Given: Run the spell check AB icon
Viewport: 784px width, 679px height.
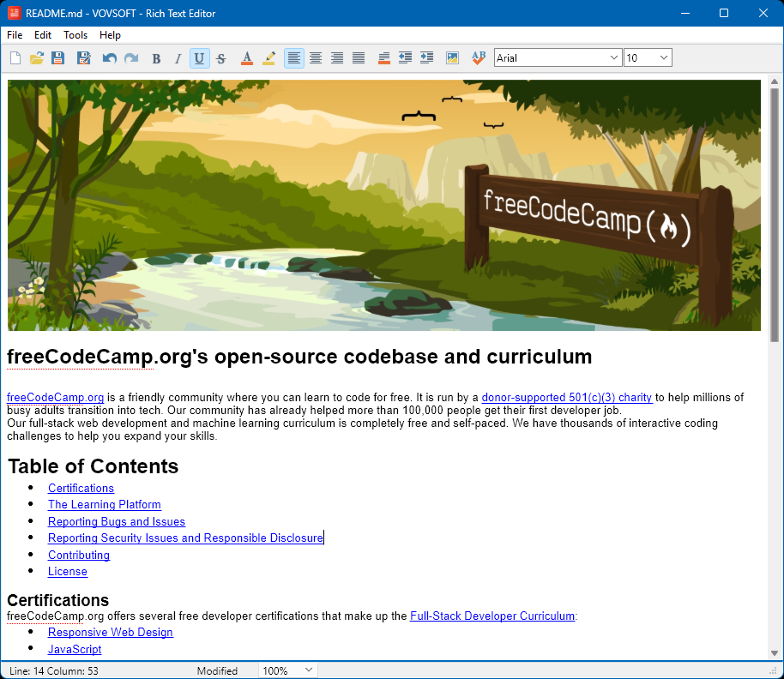Looking at the screenshot, I should click(479, 58).
